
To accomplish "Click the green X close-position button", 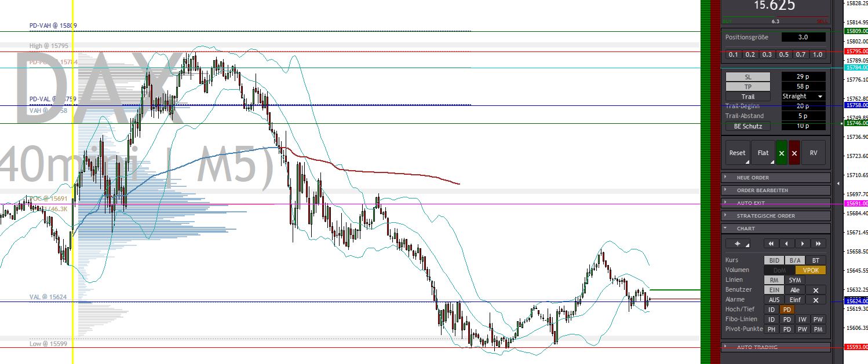I will point(781,153).
